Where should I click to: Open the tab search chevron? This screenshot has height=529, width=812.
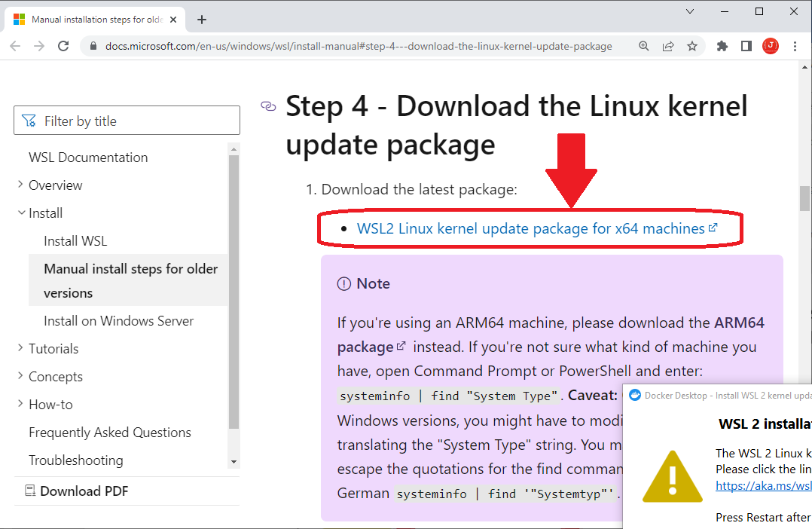[x=690, y=11]
